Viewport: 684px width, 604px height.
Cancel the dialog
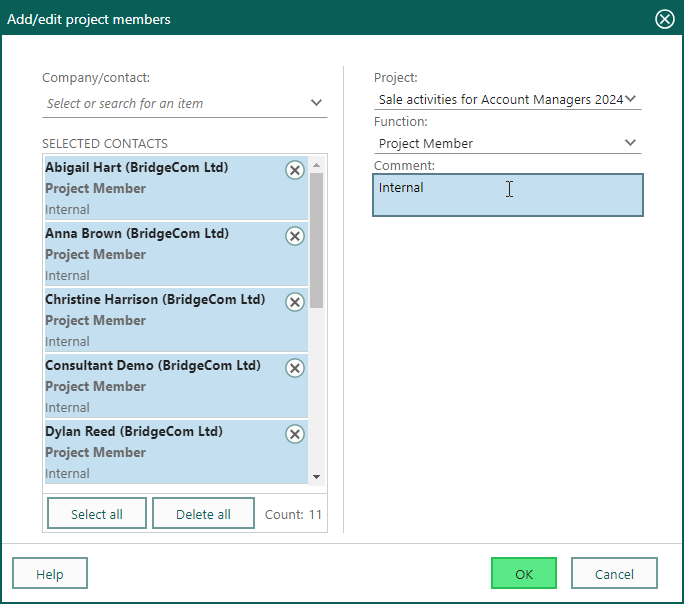pyautogui.click(x=614, y=573)
